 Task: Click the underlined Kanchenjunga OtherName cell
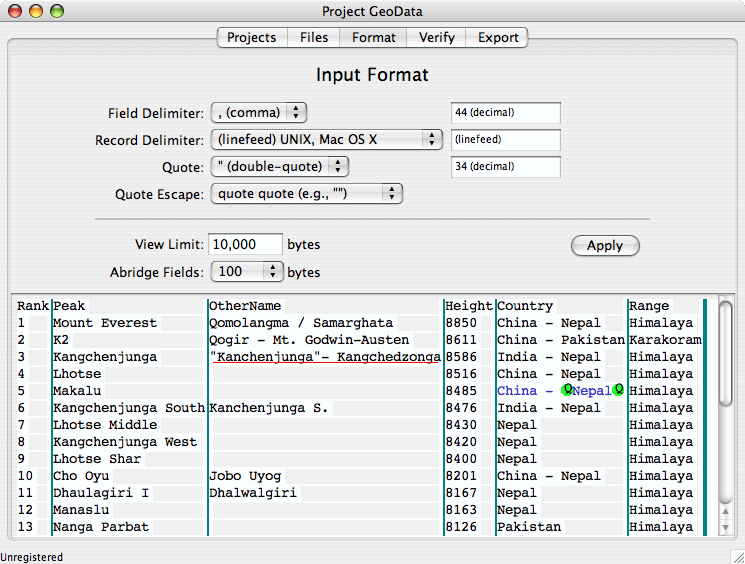coord(325,357)
